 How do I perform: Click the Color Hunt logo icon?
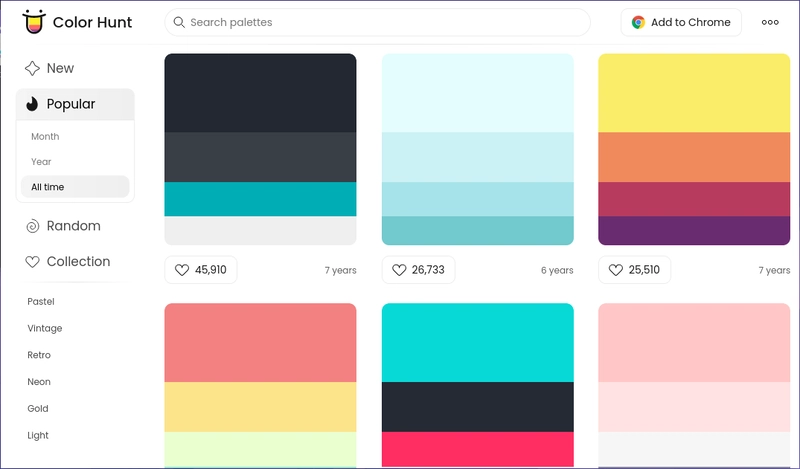click(34, 22)
